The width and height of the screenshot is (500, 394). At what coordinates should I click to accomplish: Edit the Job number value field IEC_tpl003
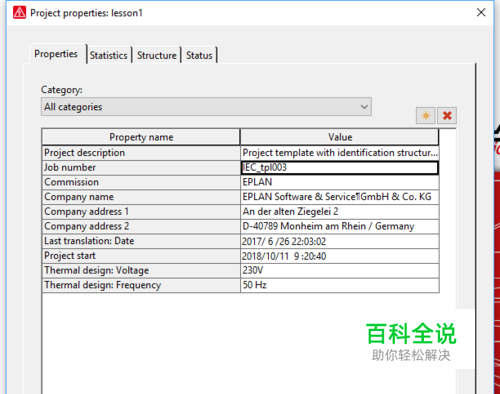[340, 168]
